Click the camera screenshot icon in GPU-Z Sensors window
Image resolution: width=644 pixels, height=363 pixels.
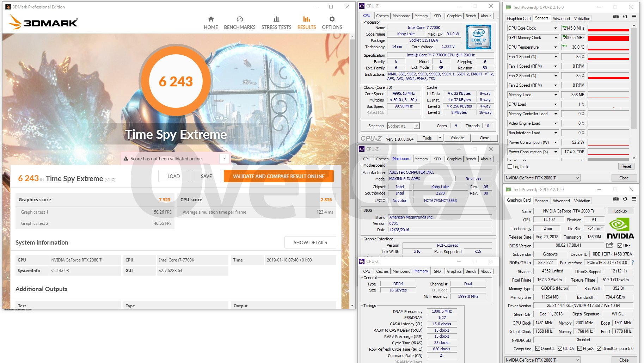tap(615, 17)
